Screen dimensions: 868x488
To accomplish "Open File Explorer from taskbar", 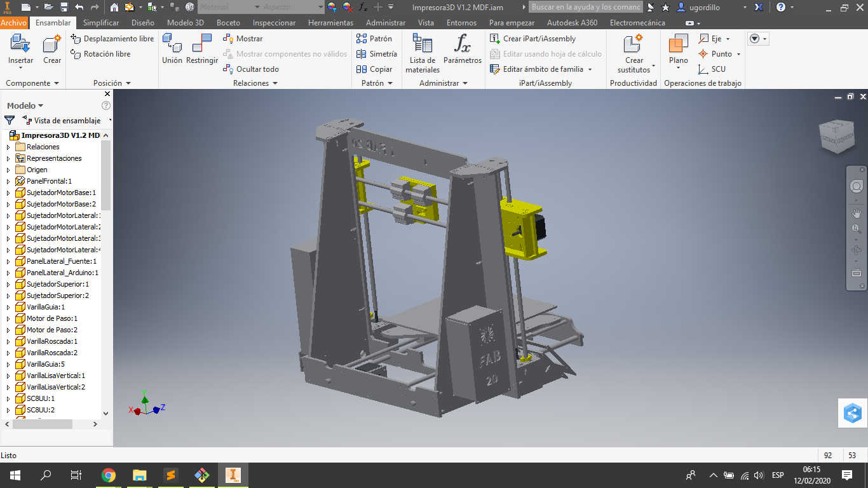I will (139, 475).
